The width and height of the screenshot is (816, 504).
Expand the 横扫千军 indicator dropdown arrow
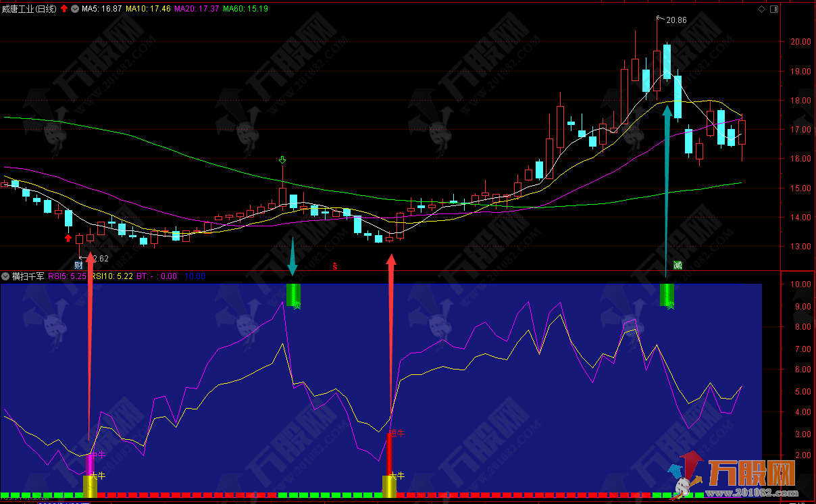pos(5,276)
